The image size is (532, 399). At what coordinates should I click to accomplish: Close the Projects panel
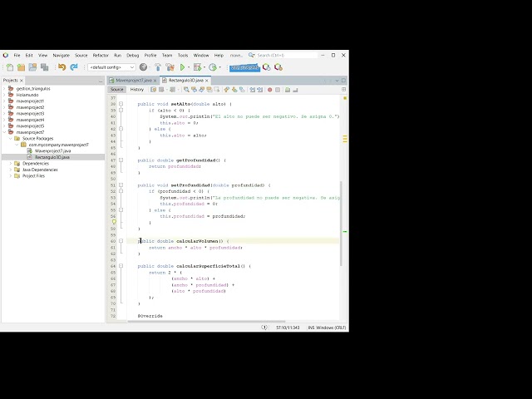(x=22, y=81)
